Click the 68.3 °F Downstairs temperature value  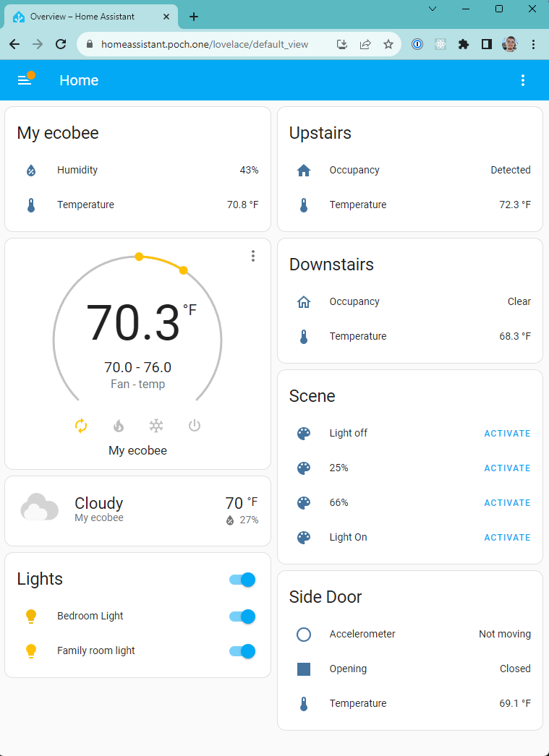(x=515, y=337)
